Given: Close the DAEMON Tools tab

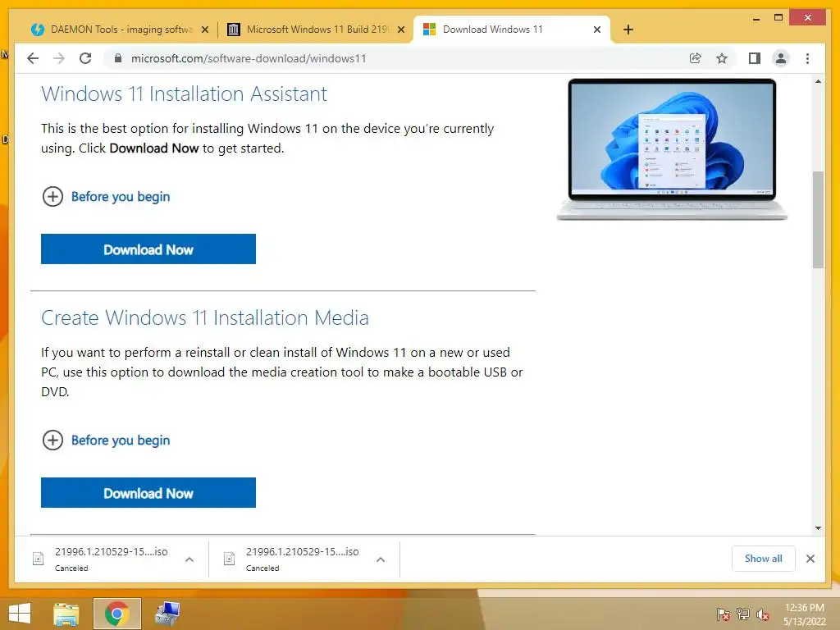Looking at the screenshot, I should (204, 30).
